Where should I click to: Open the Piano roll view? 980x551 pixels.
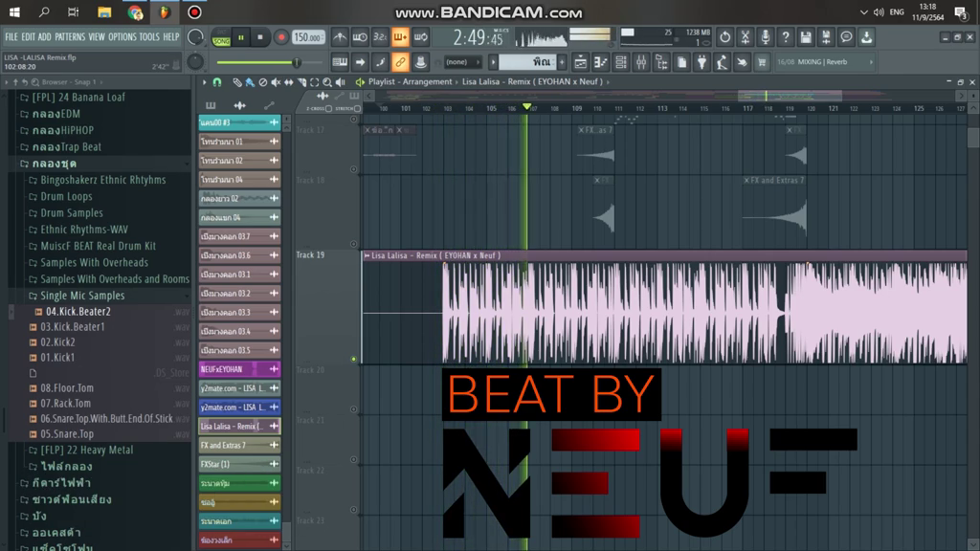tap(600, 62)
